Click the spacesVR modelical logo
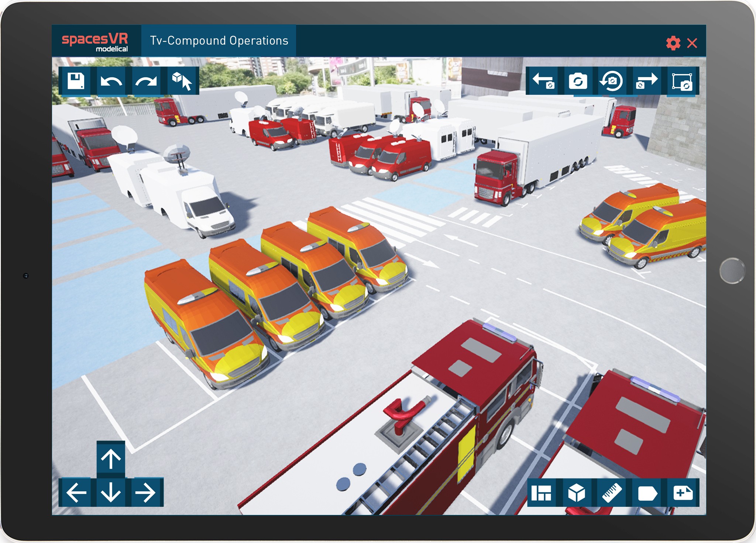Image resolution: width=756 pixels, height=543 pixels. pyautogui.click(x=95, y=42)
